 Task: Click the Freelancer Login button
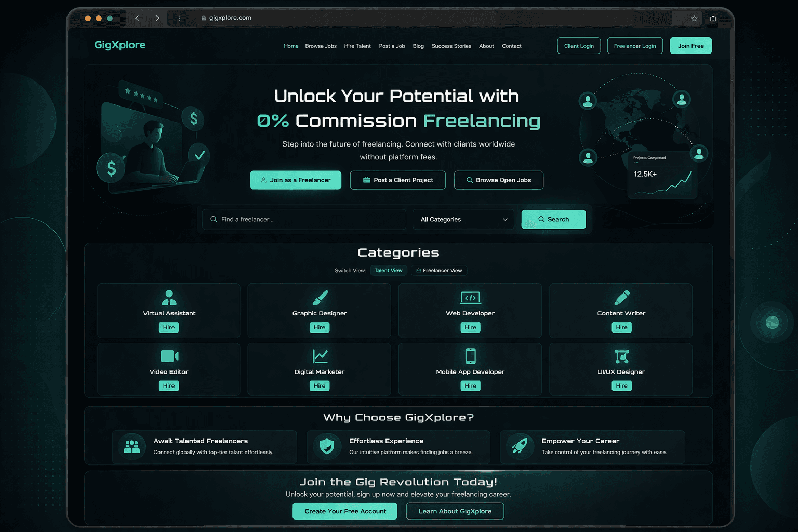click(x=635, y=46)
